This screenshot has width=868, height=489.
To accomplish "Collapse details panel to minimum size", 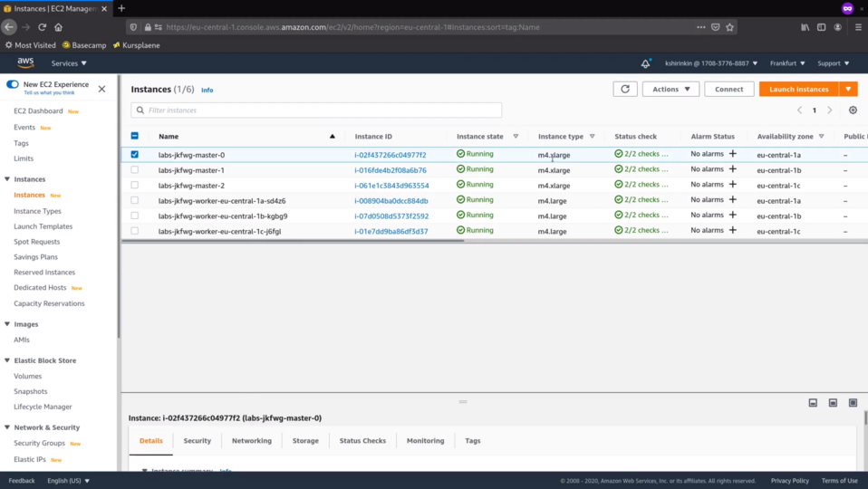I will click(x=813, y=403).
